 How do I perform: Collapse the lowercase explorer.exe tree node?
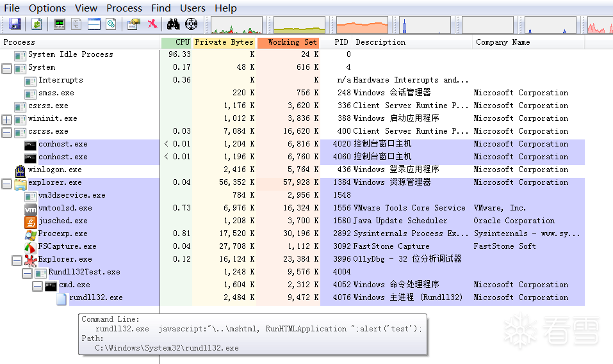pos(6,184)
